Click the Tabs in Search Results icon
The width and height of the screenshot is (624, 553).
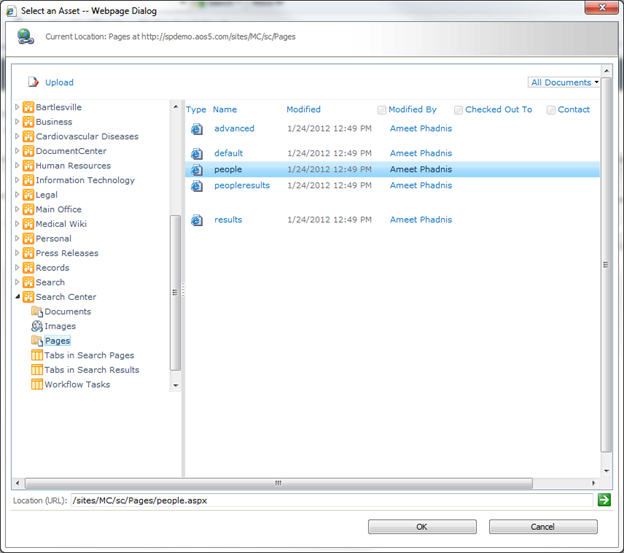click(37, 370)
